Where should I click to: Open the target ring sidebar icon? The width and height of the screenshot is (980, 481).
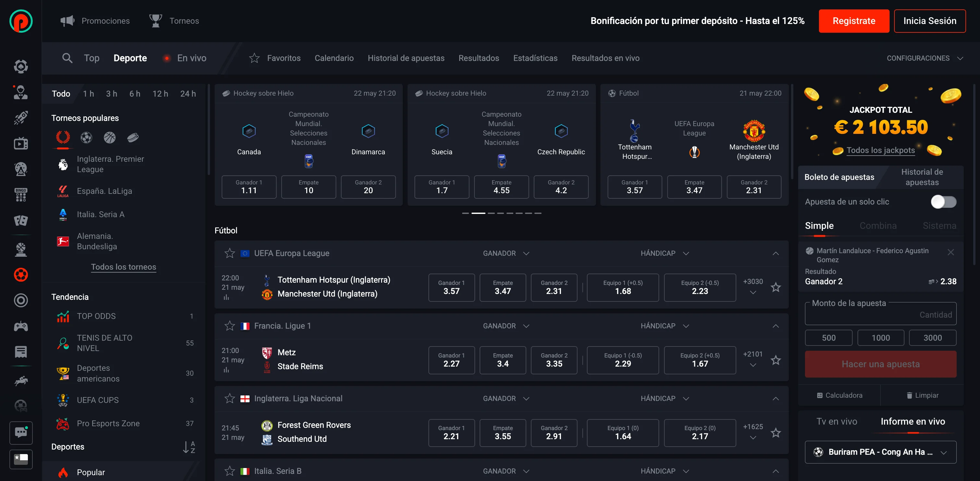pos(21,300)
